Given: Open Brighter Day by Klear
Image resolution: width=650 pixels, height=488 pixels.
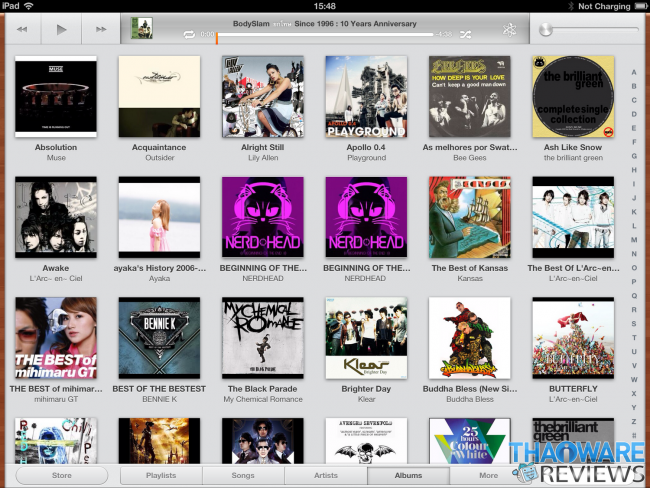Looking at the screenshot, I should 366,338.
